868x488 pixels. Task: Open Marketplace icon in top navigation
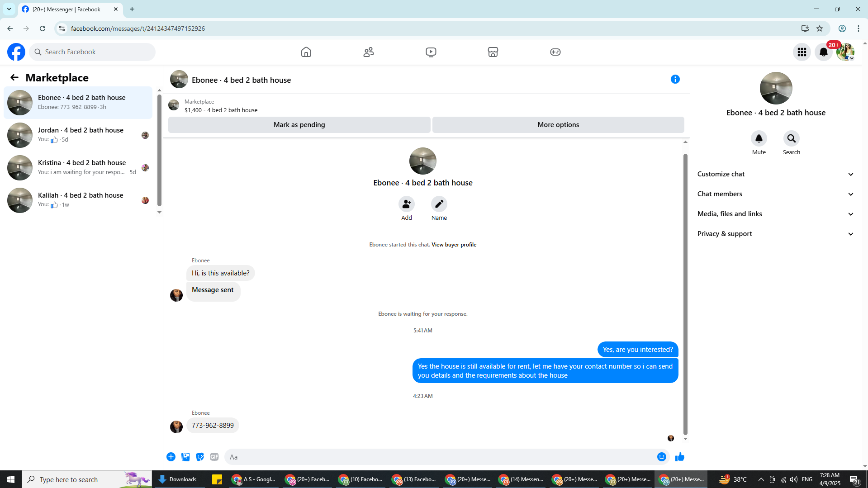pos(493,52)
